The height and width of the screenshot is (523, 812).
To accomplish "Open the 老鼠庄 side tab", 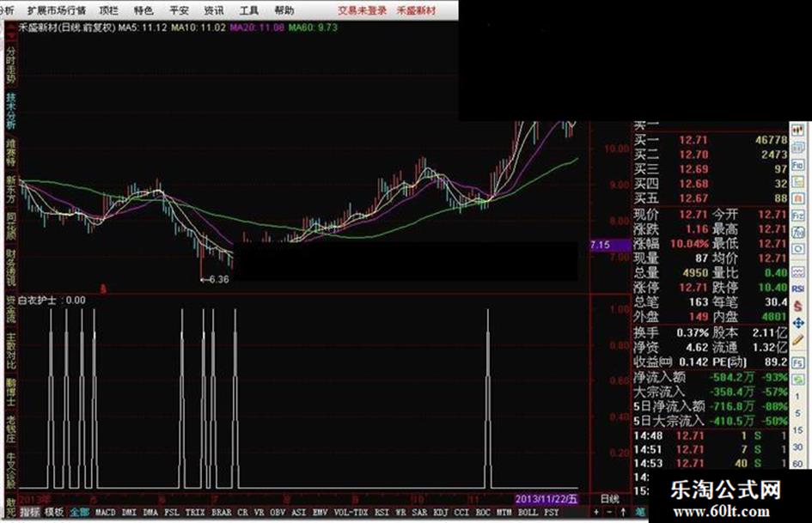I will click(11, 429).
